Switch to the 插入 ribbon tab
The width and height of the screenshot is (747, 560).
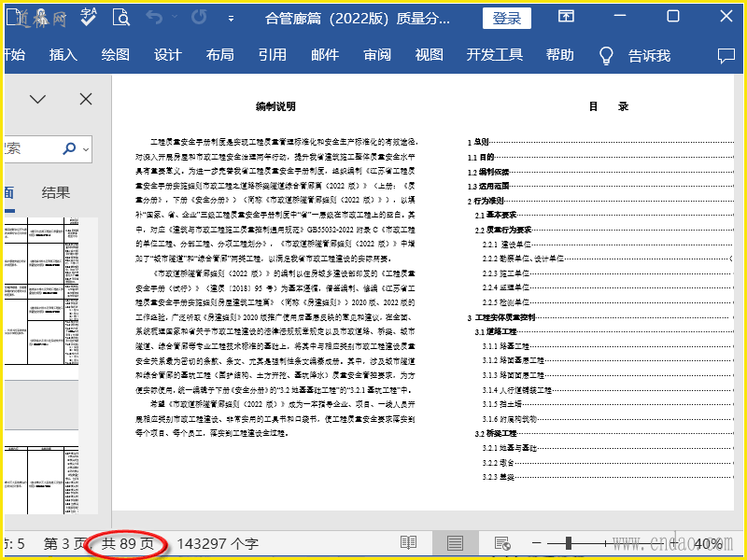click(63, 55)
